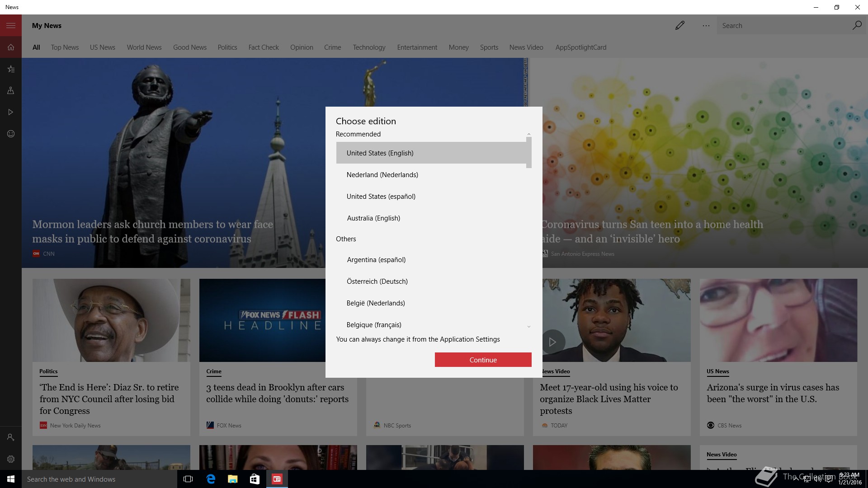Open the Money tab
The height and width of the screenshot is (488, 868).
coord(459,47)
